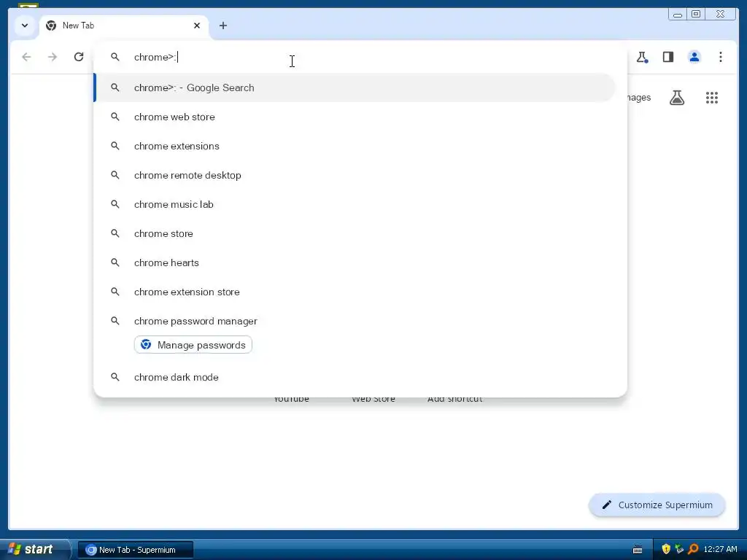Pick the 'chrome music lab' suggestion
Image resolution: width=747 pixels, height=560 pixels.
[x=355, y=204]
